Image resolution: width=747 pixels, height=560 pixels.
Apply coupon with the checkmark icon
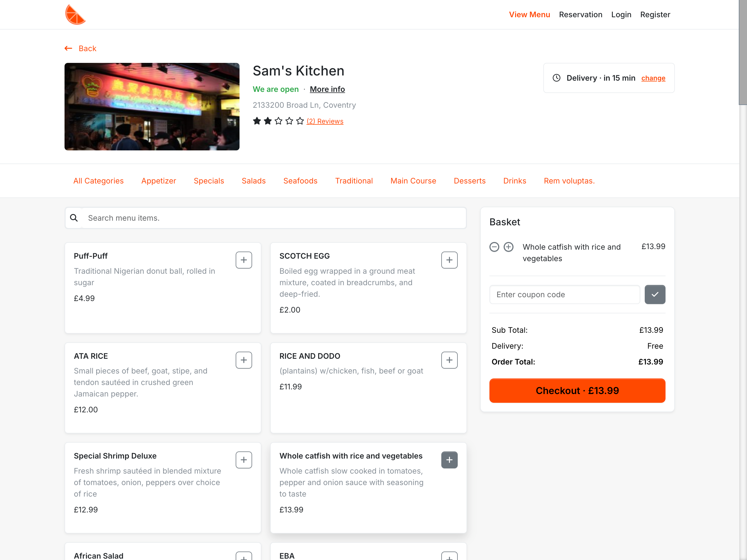[x=655, y=294]
